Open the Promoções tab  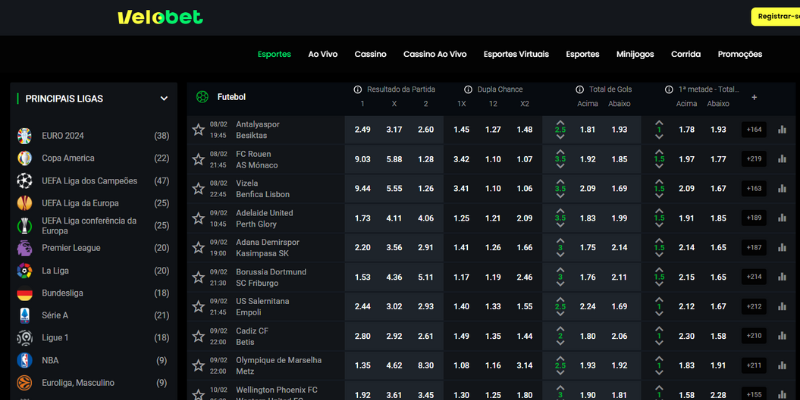(740, 54)
